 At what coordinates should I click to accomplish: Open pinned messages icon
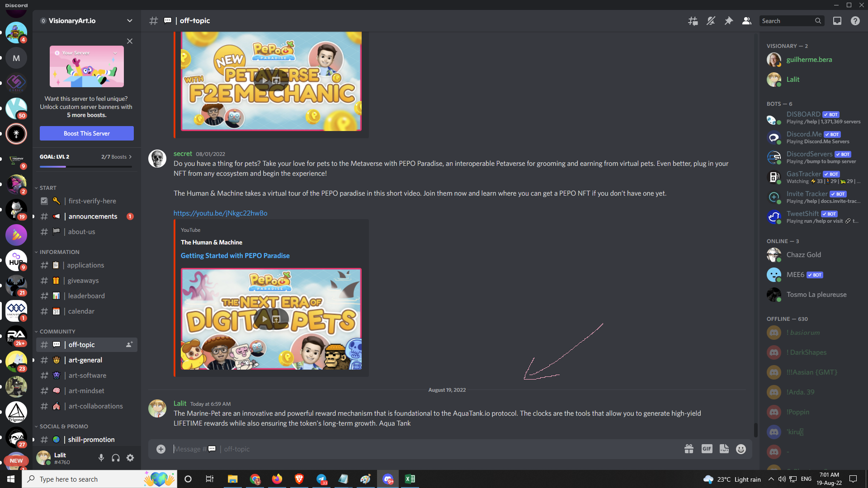pyautogui.click(x=729, y=21)
